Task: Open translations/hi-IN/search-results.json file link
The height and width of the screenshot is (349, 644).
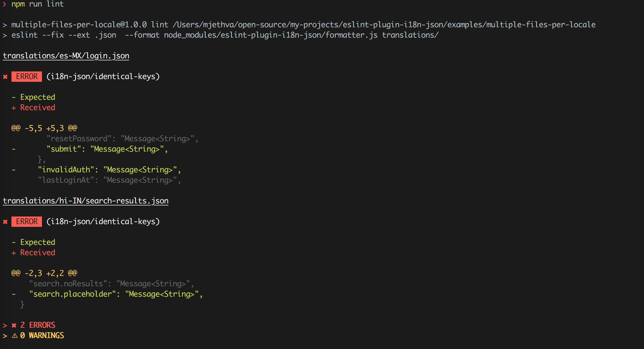Action: (x=86, y=201)
